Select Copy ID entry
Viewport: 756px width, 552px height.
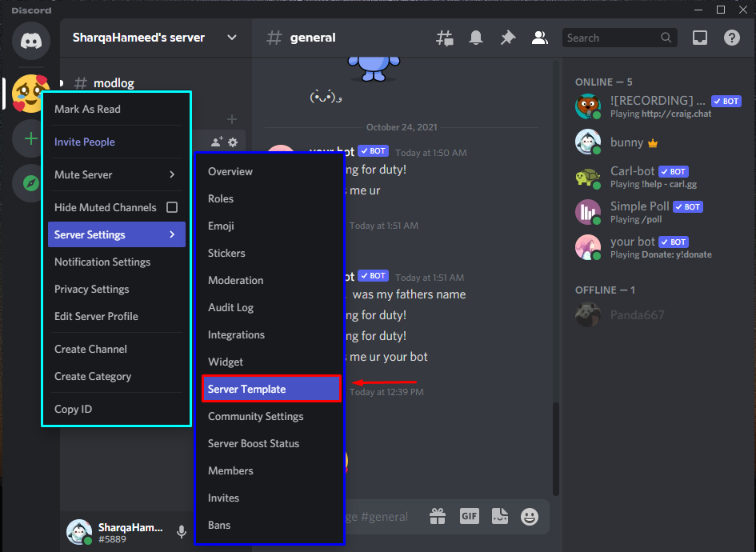(x=117, y=409)
